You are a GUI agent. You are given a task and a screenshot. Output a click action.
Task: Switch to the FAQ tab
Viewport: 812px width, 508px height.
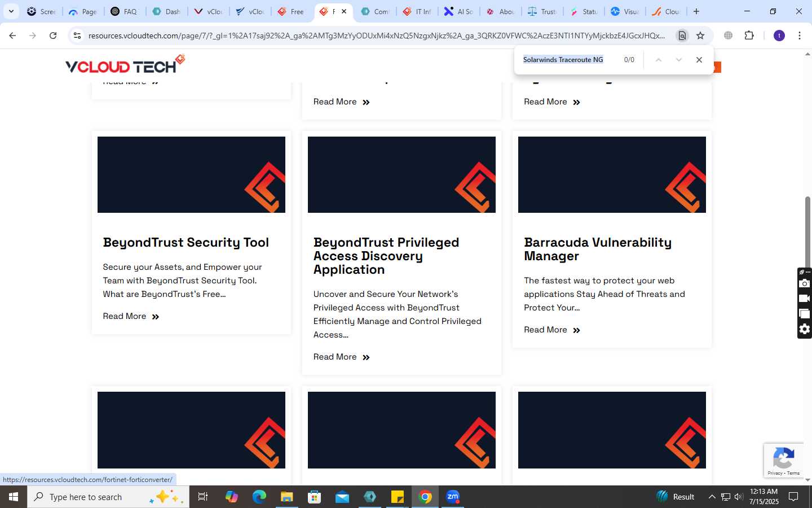124,11
